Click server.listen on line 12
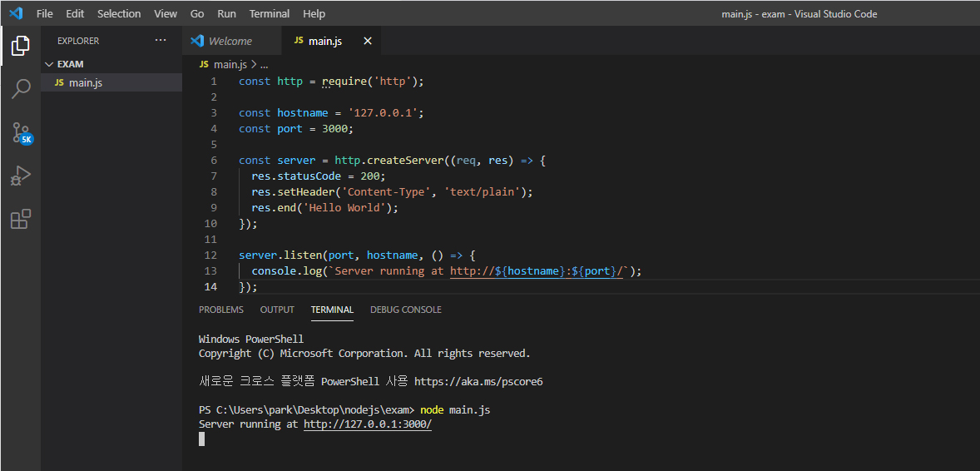 280,255
